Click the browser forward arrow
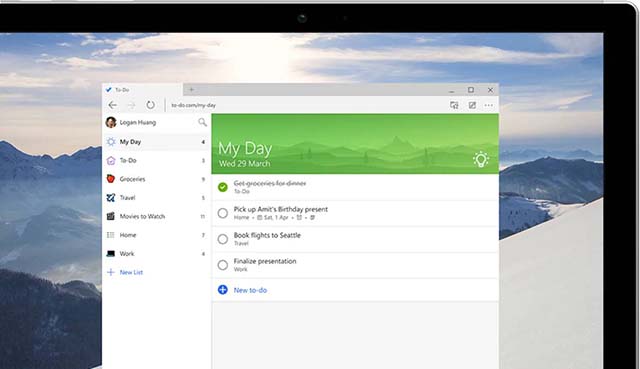The width and height of the screenshot is (640, 369). click(x=131, y=105)
